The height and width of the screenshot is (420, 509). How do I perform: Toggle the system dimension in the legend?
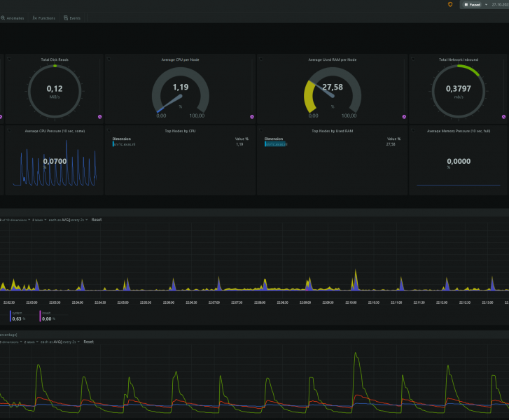[18, 316]
